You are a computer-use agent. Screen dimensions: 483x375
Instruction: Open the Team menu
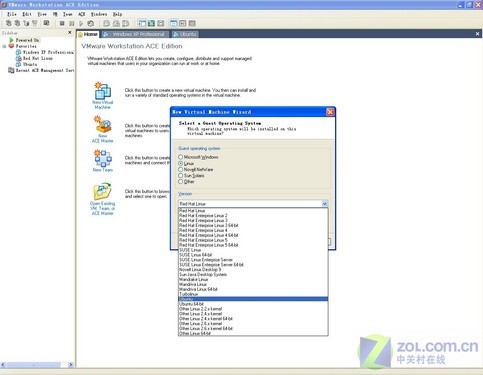(x=68, y=14)
